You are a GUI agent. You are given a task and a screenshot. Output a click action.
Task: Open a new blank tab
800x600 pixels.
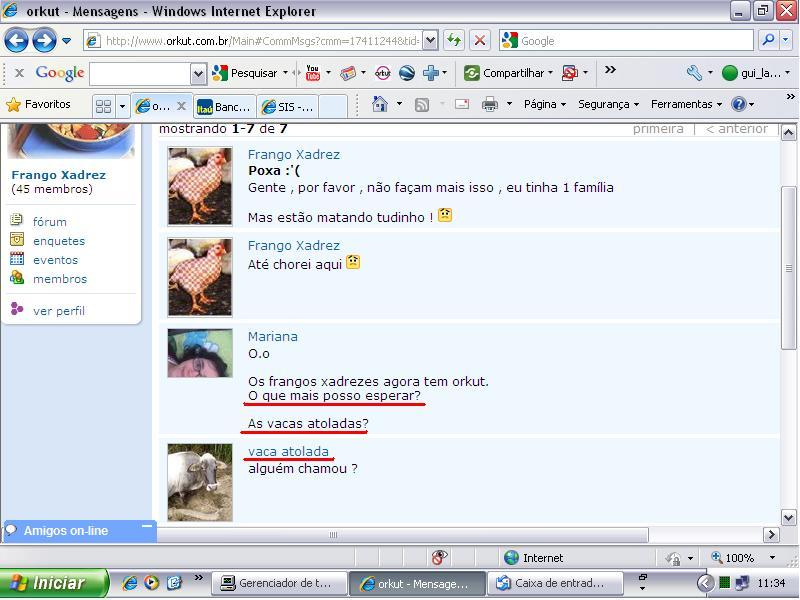coord(333,107)
